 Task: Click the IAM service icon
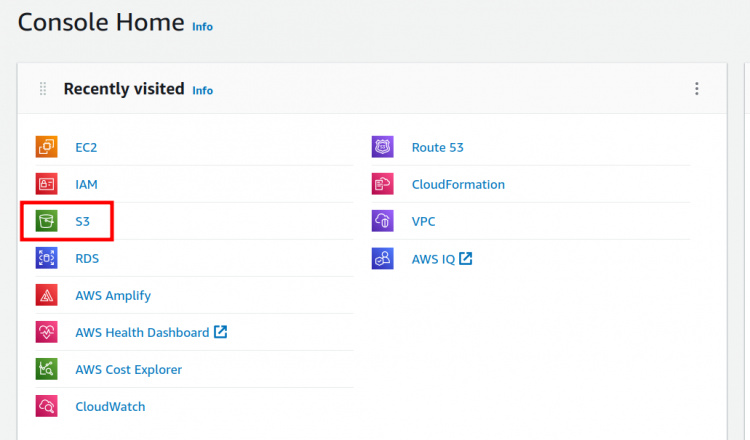click(x=46, y=184)
